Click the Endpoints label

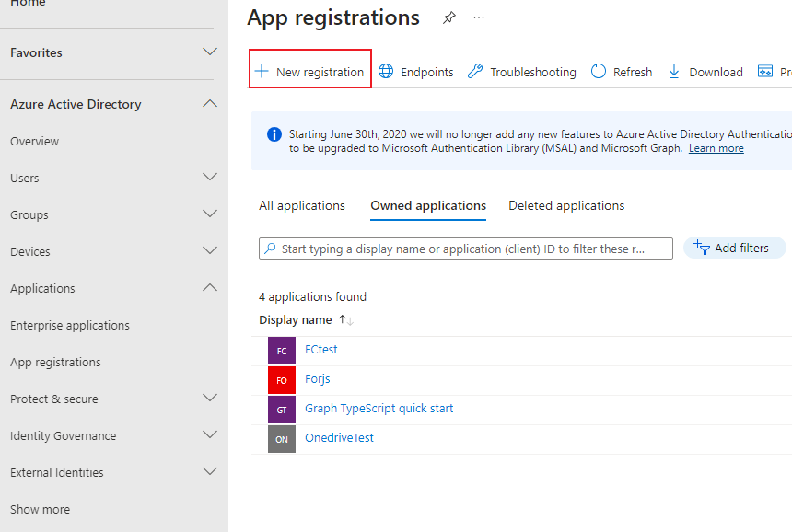point(426,72)
